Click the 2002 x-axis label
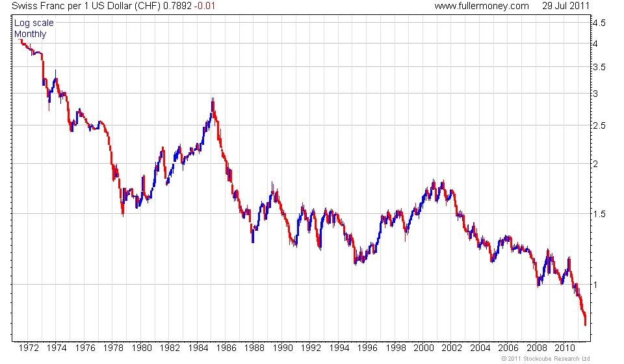The image size is (624, 364). click(452, 348)
